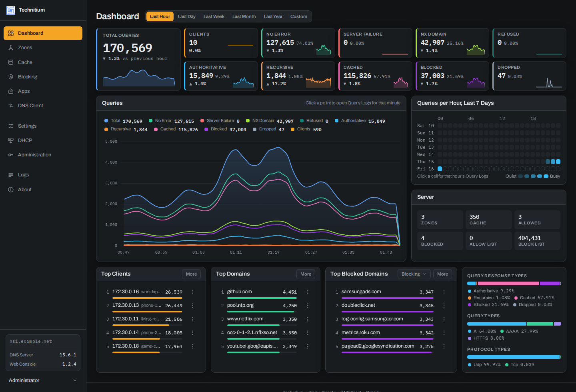Open the About info icon
The width and height of the screenshot is (576, 392).
[x=11, y=190]
